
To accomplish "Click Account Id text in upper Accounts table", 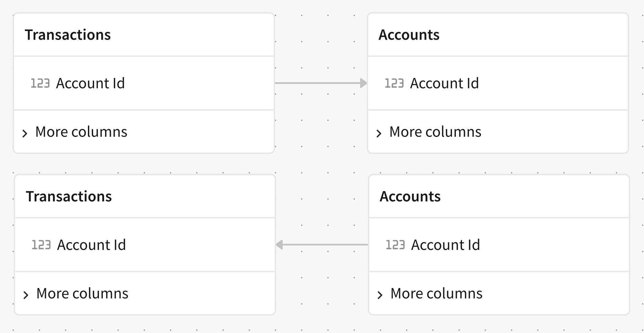I will 444,83.
